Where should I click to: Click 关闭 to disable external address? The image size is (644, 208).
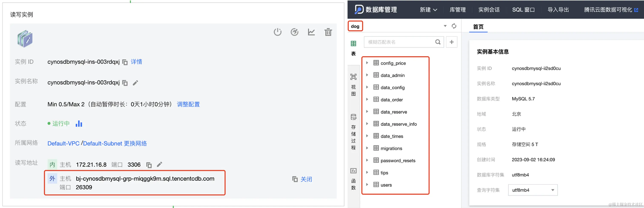(x=306, y=179)
